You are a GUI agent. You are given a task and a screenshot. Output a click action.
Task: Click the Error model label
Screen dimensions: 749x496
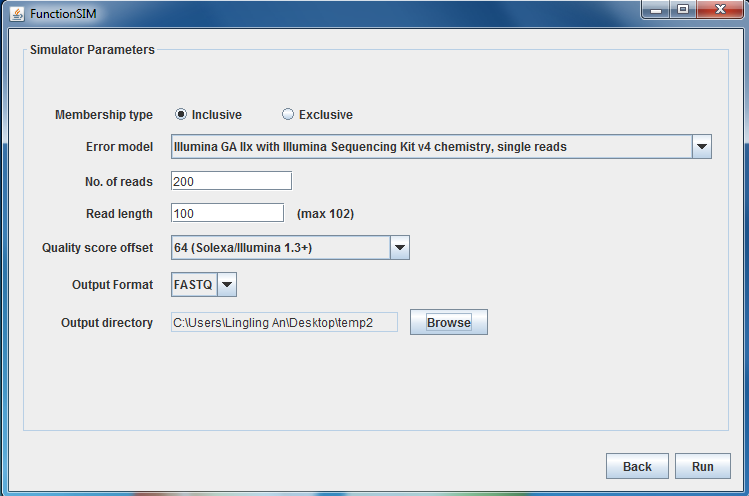[119, 147]
